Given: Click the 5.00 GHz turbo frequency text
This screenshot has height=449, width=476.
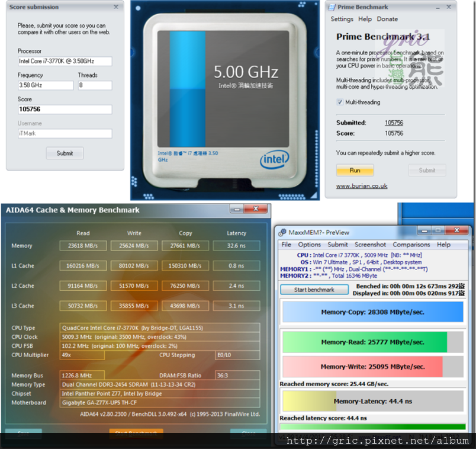Looking at the screenshot, I should pyautogui.click(x=246, y=72).
